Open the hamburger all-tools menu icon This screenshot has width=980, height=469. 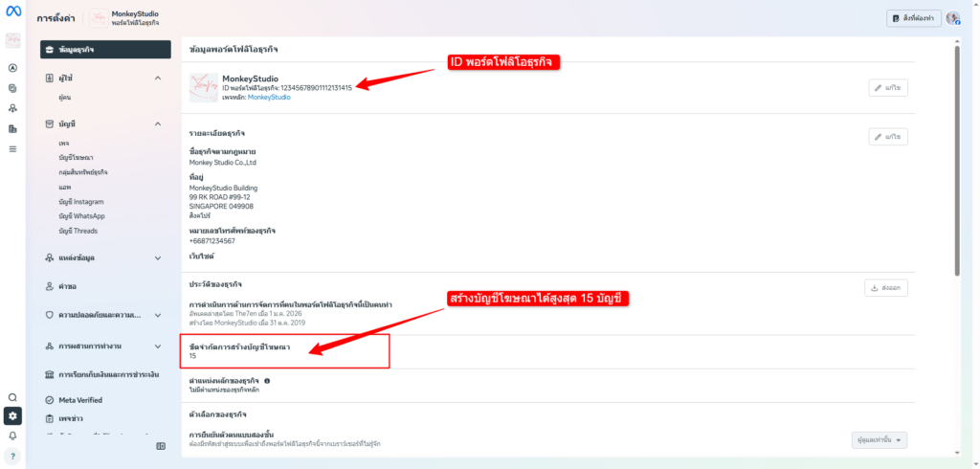click(12, 148)
